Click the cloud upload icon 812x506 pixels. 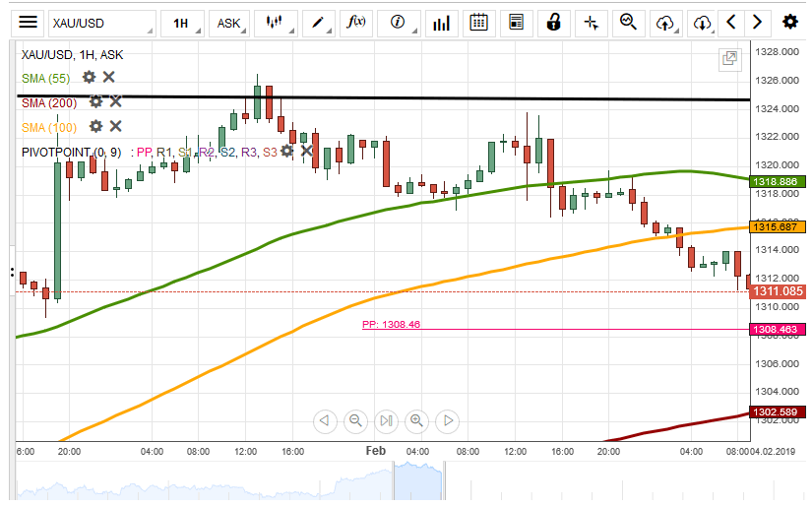coord(666,22)
